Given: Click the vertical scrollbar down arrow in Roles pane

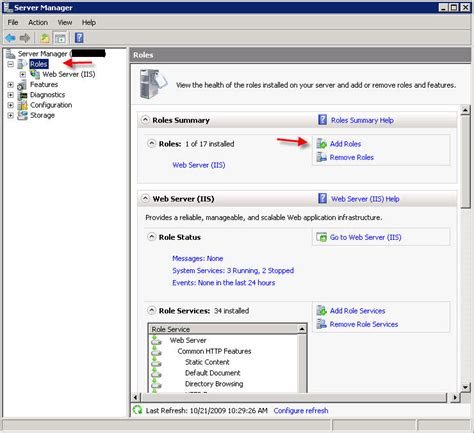Looking at the screenshot, I should pos(465,387).
